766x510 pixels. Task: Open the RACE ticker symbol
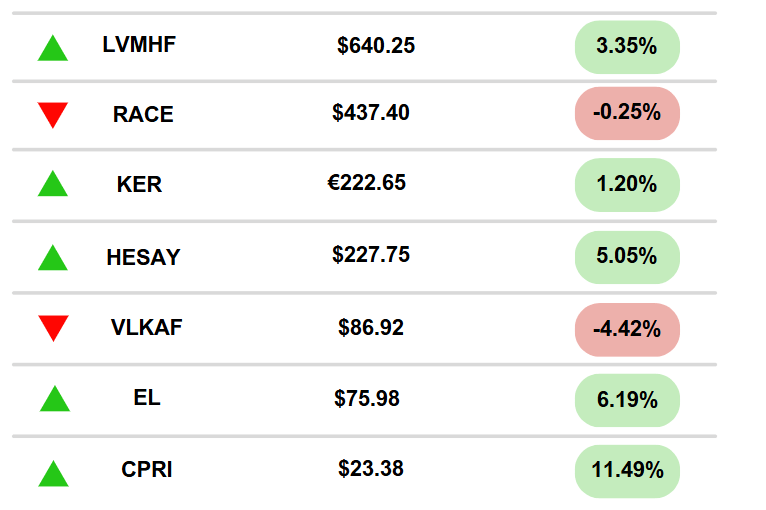(143, 114)
